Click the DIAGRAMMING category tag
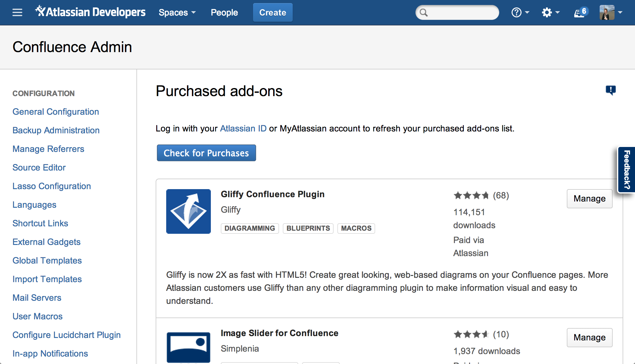635x364 pixels. 250,228
